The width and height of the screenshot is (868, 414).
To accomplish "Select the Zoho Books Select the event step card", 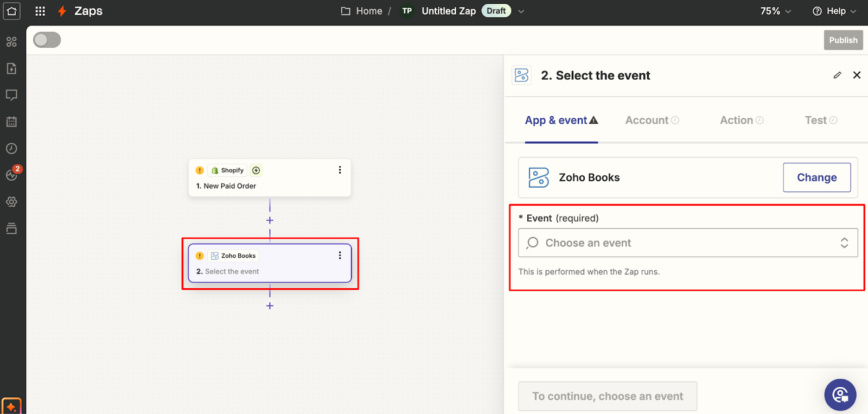I will pyautogui.click(x=270, y=263).
